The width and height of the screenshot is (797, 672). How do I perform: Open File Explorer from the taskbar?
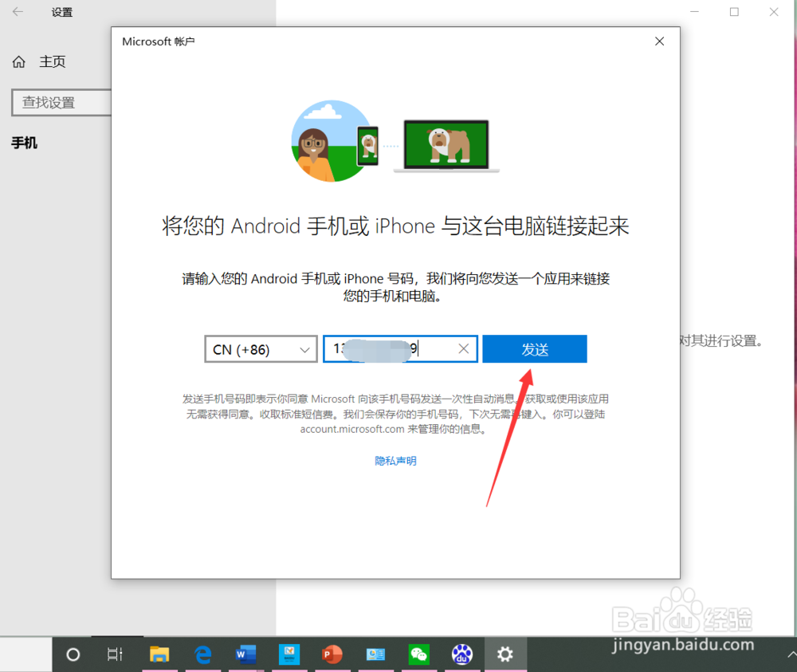pyautogui.click(x=159, y=654)
